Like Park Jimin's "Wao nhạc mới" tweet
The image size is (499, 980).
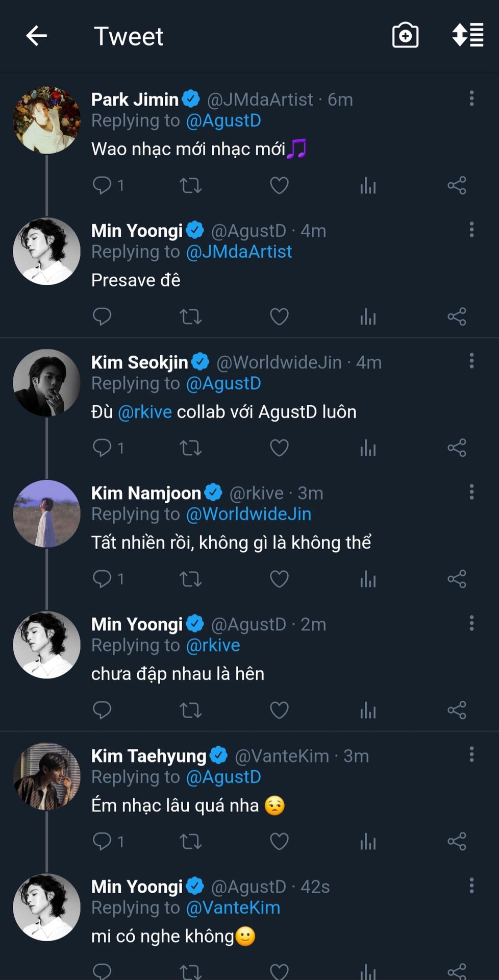tap(279, 185)
